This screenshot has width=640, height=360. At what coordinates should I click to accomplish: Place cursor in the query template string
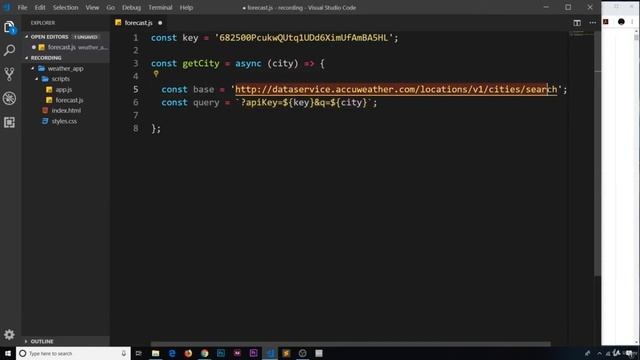[304, 102]
